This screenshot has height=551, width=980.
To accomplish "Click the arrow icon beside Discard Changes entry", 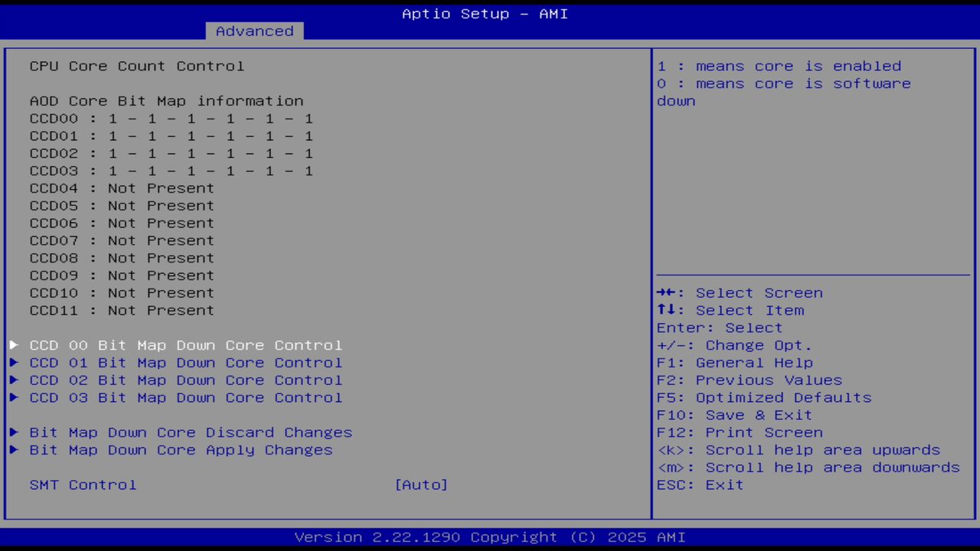I will coord(13,432).
